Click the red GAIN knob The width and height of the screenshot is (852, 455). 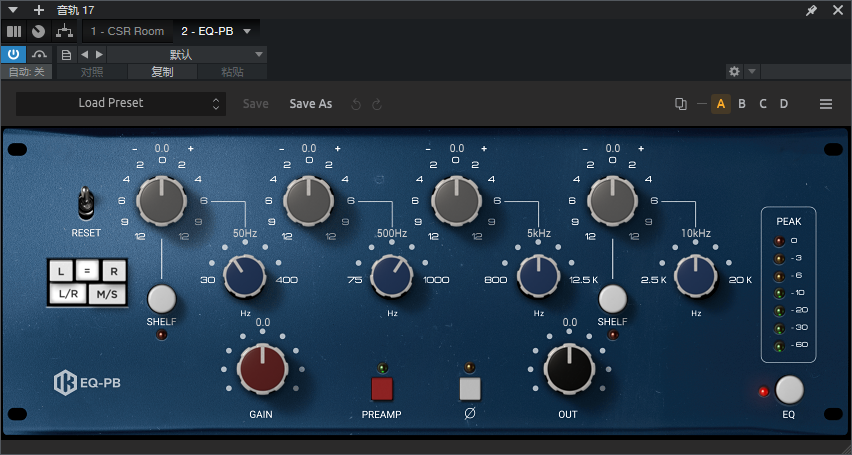point(262,369)
